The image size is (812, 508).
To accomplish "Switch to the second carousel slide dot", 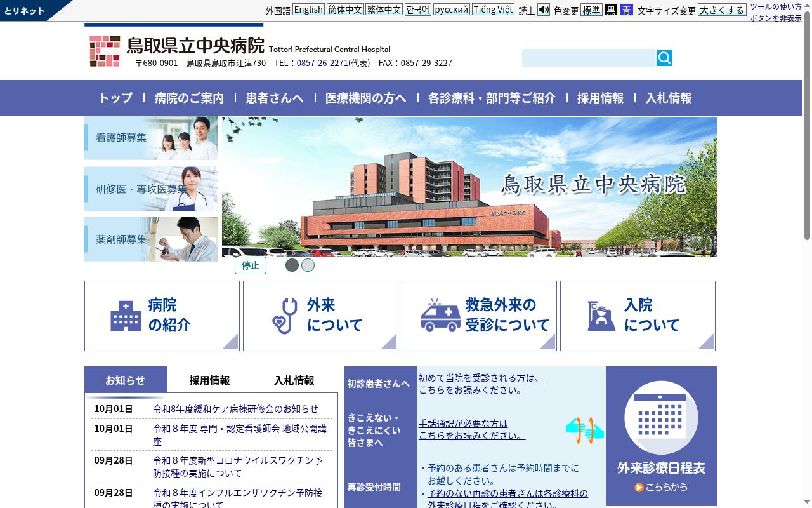I will pos(308,265).
